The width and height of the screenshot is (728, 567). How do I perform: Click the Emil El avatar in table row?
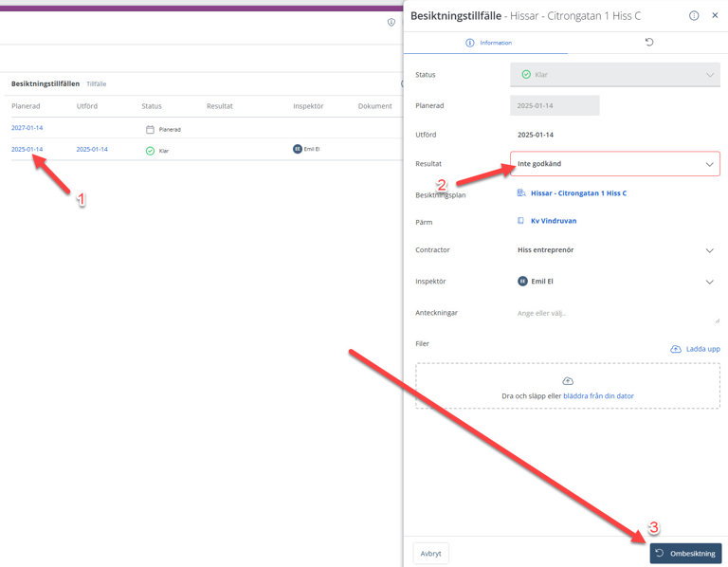pos(298,149)
